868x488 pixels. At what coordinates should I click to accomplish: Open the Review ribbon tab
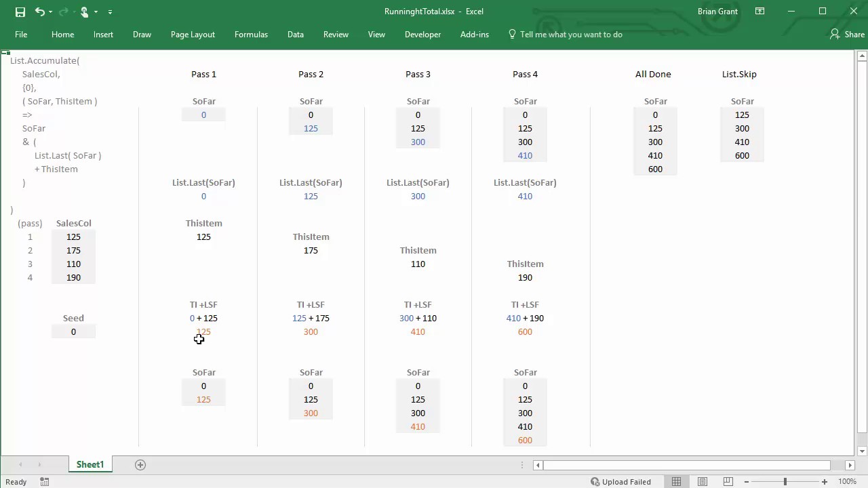pyautogui.click(x=336, y=35)
